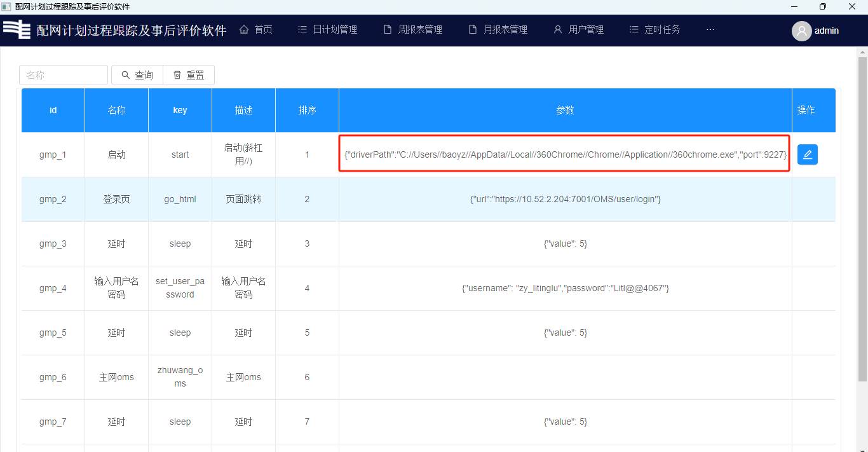Screen dimensions: 868x452
Task: Open the 首页 home menu item
Action: pos(256,29)
